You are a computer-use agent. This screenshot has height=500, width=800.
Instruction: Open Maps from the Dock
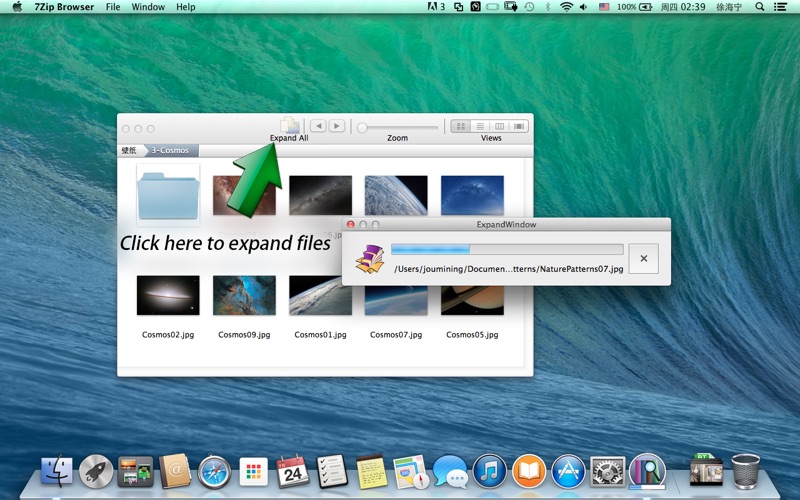pos(411,471)
